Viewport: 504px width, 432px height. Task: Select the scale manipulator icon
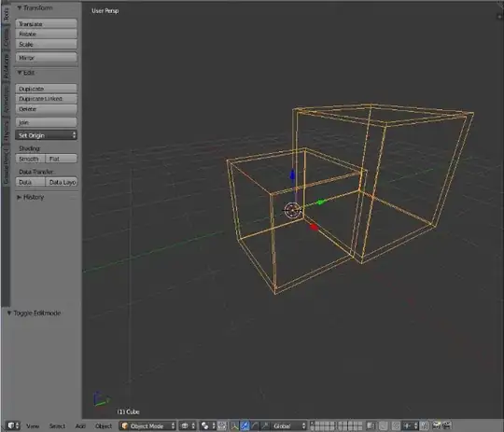point(265,425)
